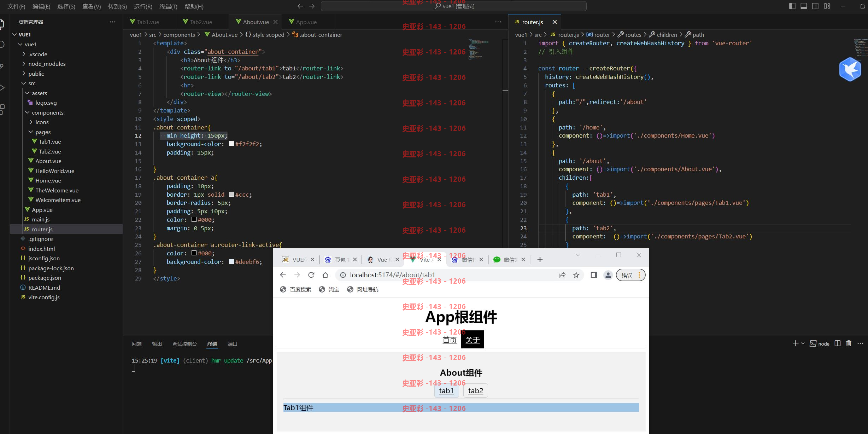Click the About.vue minimap

[479, 50]
